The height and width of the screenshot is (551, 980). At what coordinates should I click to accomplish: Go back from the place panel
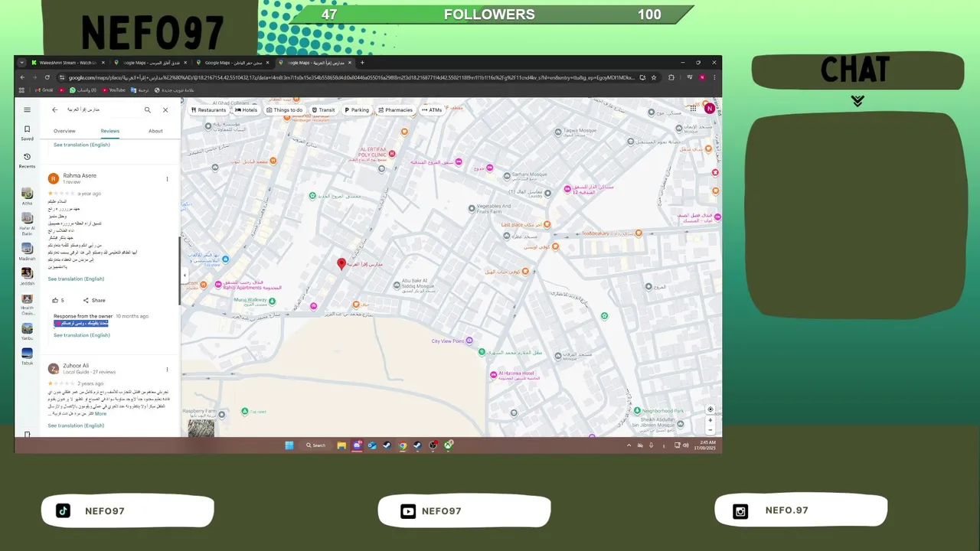[x=54, y=109]
